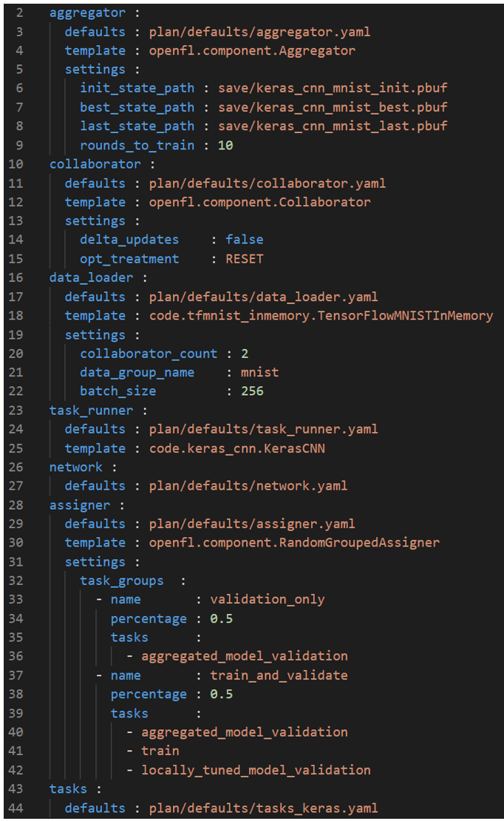The height and width of the screenshot is (821, 504).
Task: Click the rounds_to_train value 10
Action: 225,146
